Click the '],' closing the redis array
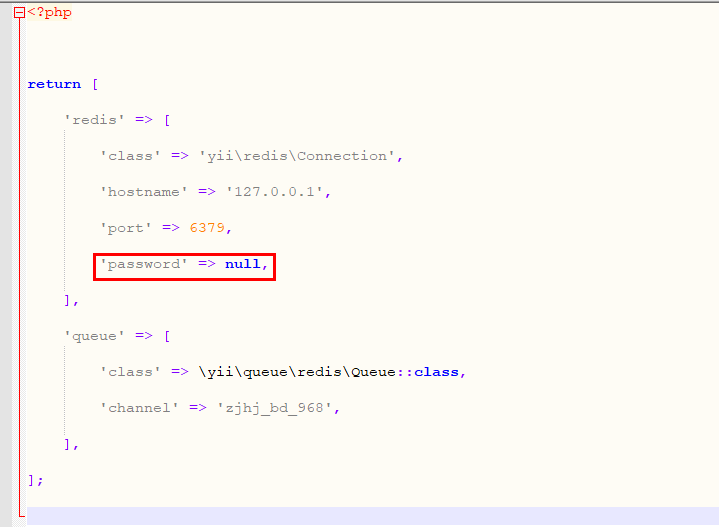The height and width of the screenshot is (527, 719). pos(72,300)
